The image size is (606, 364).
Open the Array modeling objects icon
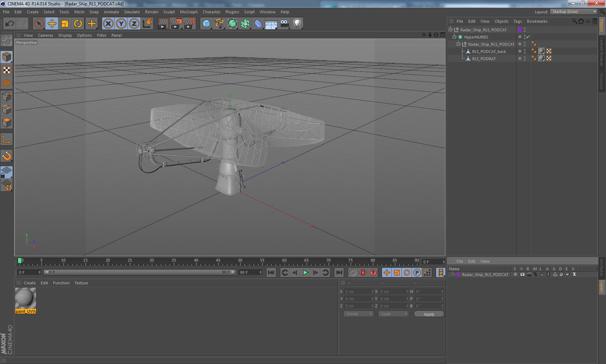pyautogui.click(x=245, y=24)
